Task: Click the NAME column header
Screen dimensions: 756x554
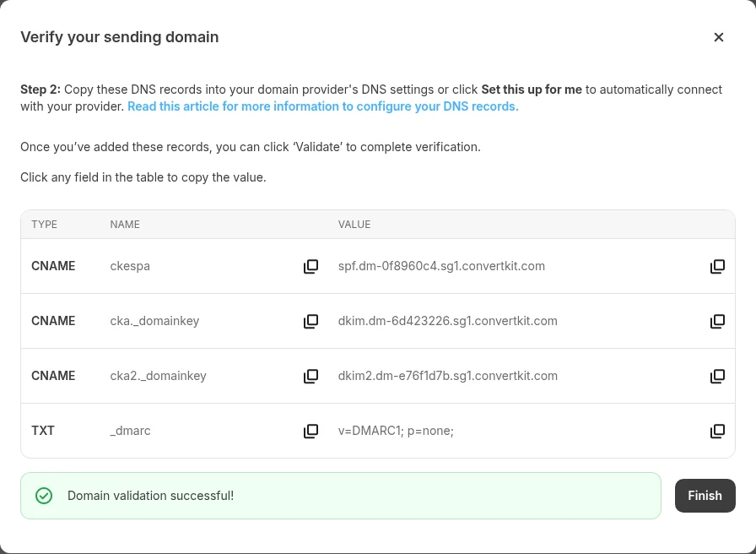Action: (x=125, y=225)
